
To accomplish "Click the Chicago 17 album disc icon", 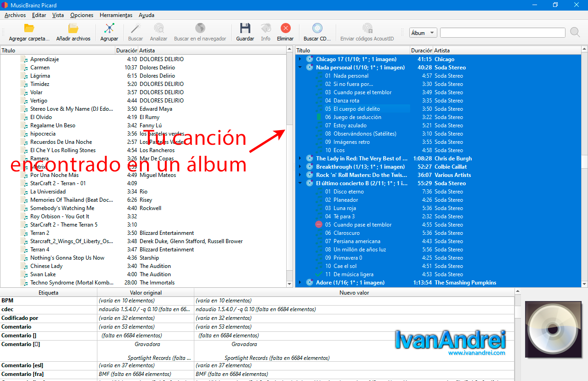I will (x=310, y=59).
